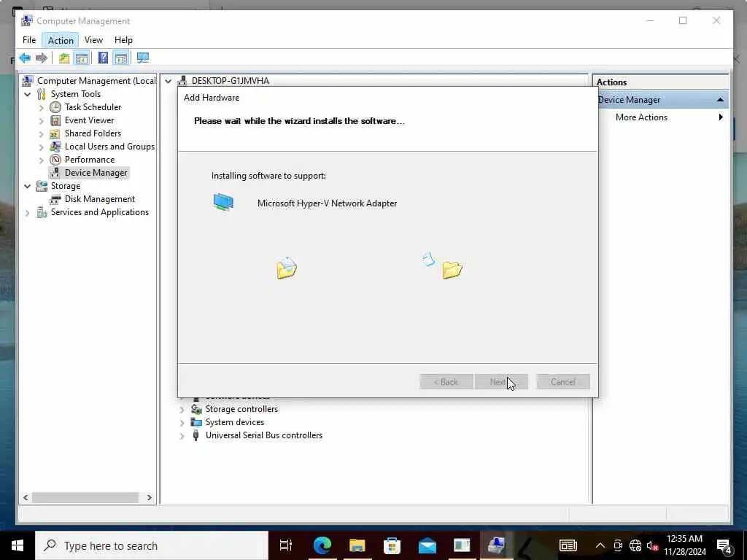
Task: Click Scan for hardware changes monitor icon
Action: point(142,58)
